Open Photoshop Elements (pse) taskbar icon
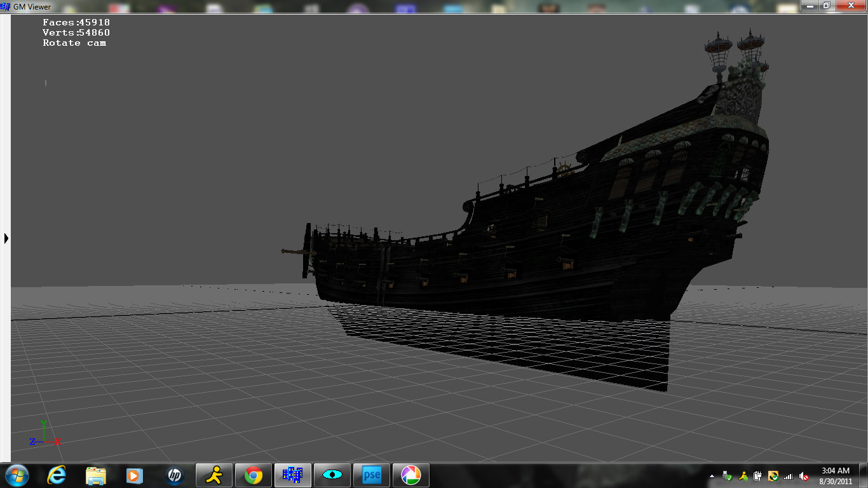This screenshot has width=868, height=488. 372,475
